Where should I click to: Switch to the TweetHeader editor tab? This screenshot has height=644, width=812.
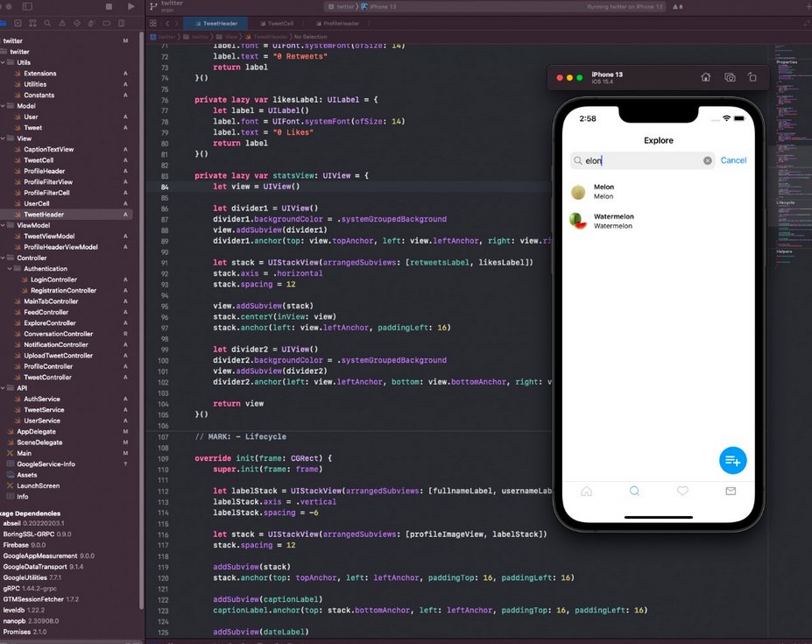point(216,24)
